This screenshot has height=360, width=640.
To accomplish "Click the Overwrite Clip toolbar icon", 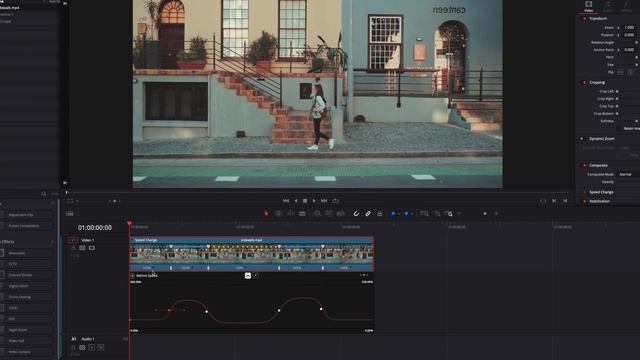I will 329,213.
